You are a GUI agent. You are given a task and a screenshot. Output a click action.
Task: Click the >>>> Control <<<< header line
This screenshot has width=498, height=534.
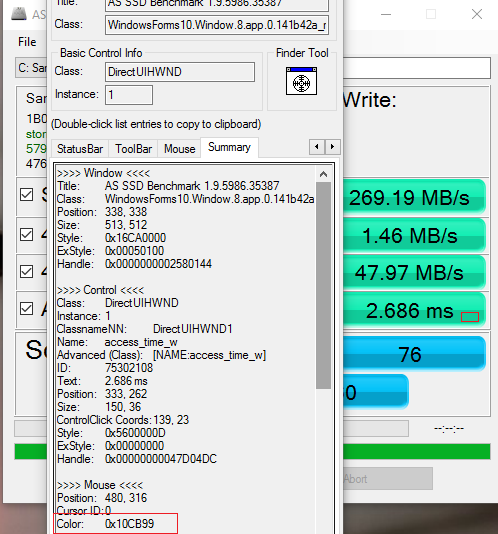[100, 290]
